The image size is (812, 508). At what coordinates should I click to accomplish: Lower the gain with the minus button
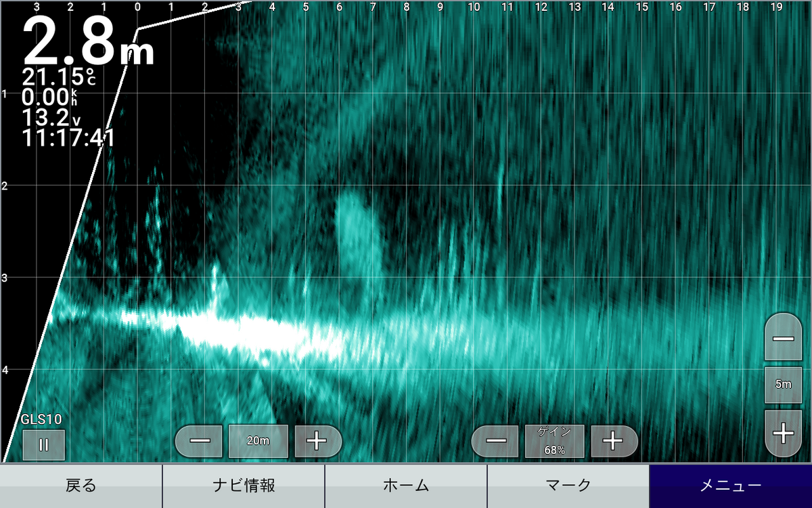pos(496,441)
